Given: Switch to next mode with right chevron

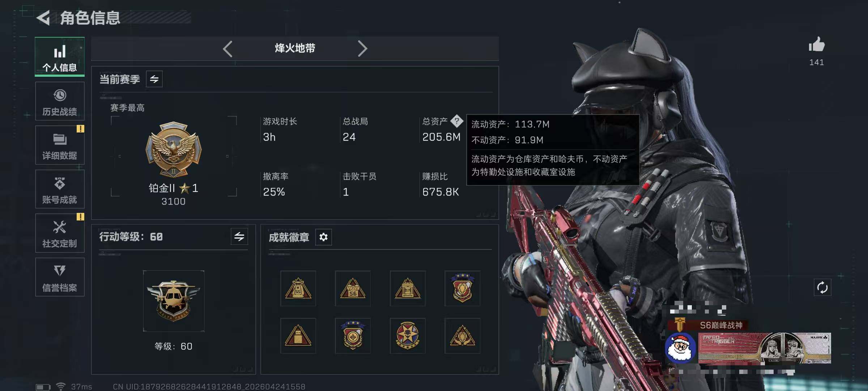Looking at the screenshot, I should [x=362, y=49].
